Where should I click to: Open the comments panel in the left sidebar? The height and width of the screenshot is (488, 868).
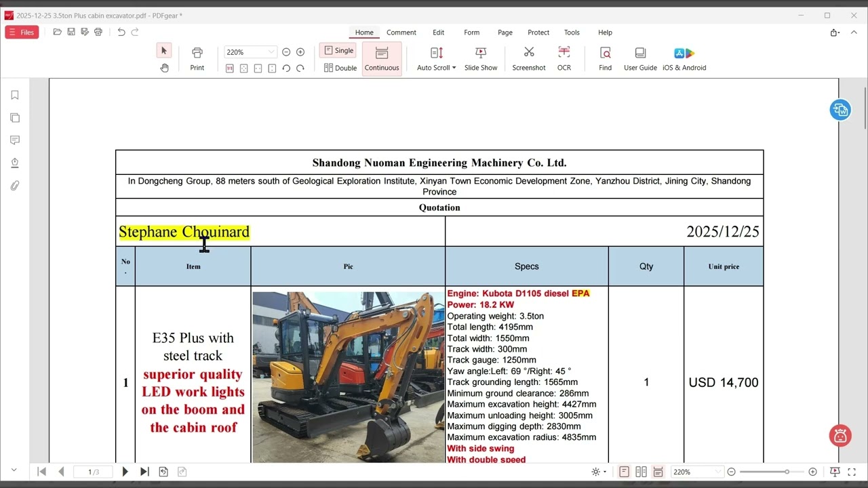15,140
